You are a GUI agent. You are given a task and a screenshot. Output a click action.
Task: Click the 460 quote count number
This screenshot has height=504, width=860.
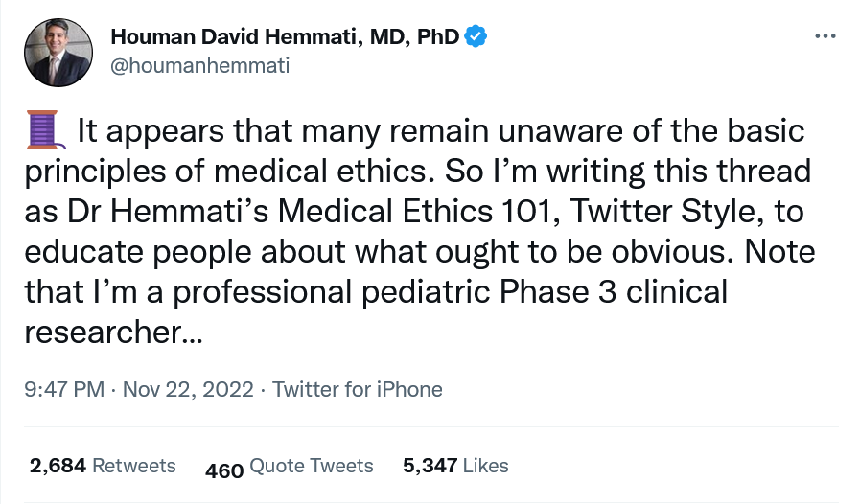224,470
